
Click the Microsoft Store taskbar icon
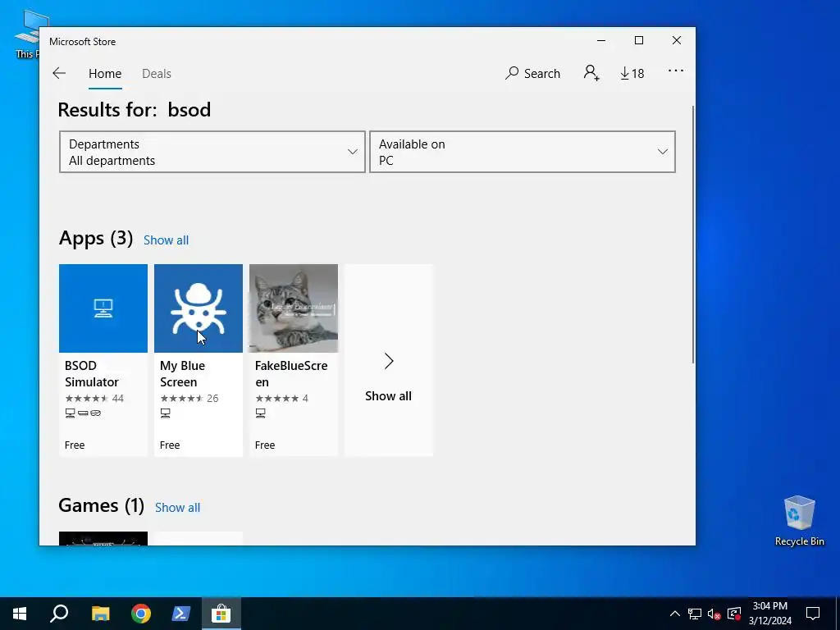pyautogui.click(x=221, y=614)
